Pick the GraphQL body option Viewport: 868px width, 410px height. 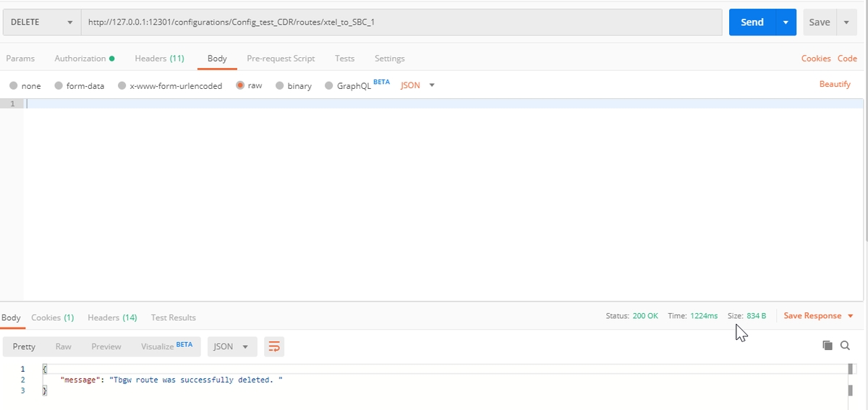329,85
